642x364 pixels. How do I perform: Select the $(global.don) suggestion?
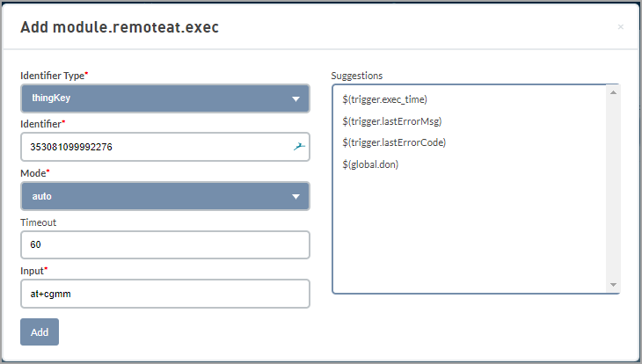(370, 164)
